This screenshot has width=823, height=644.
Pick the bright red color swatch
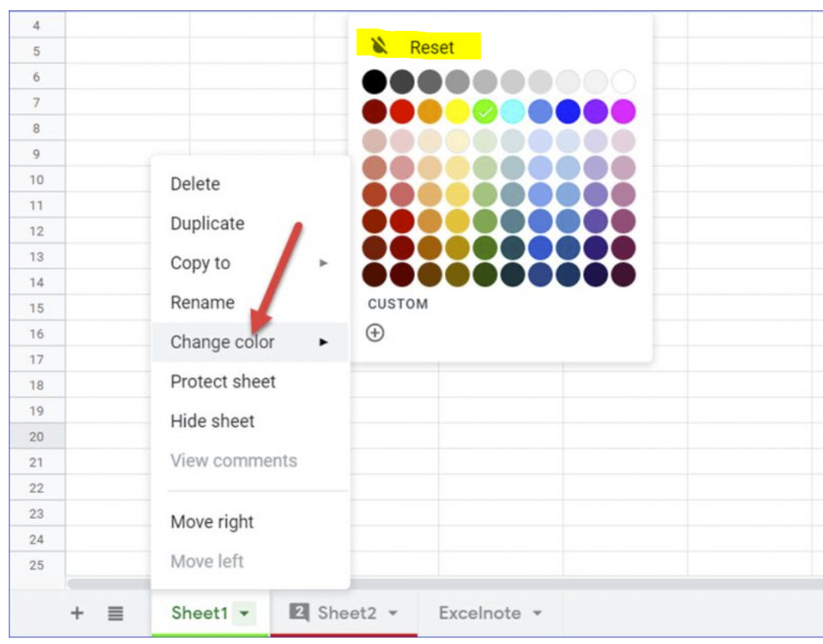(401, 111)
